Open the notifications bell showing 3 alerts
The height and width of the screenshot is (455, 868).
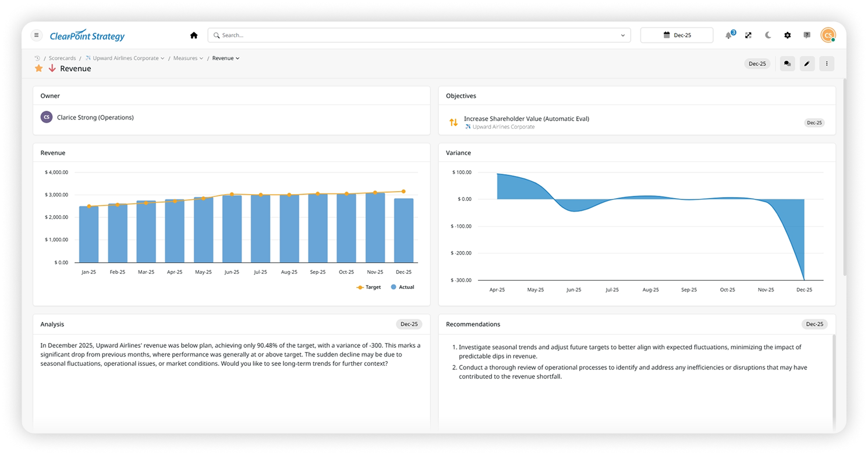[x=728, y=35]
